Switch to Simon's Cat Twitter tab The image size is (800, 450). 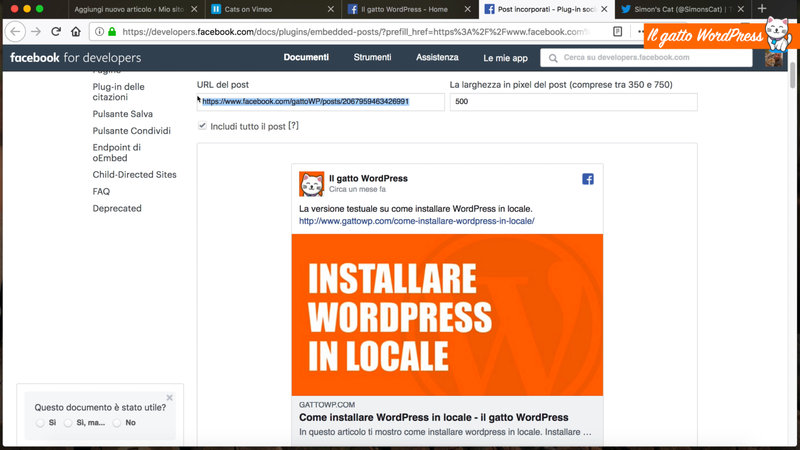679,9
